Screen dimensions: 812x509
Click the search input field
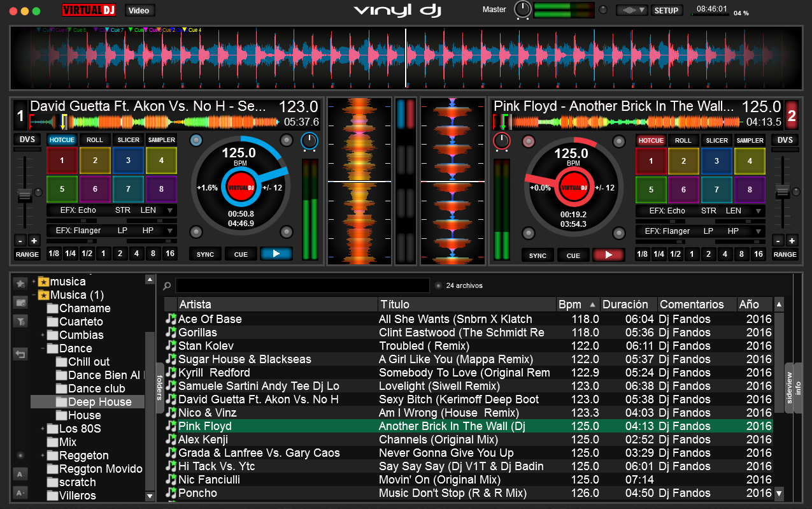303,285
